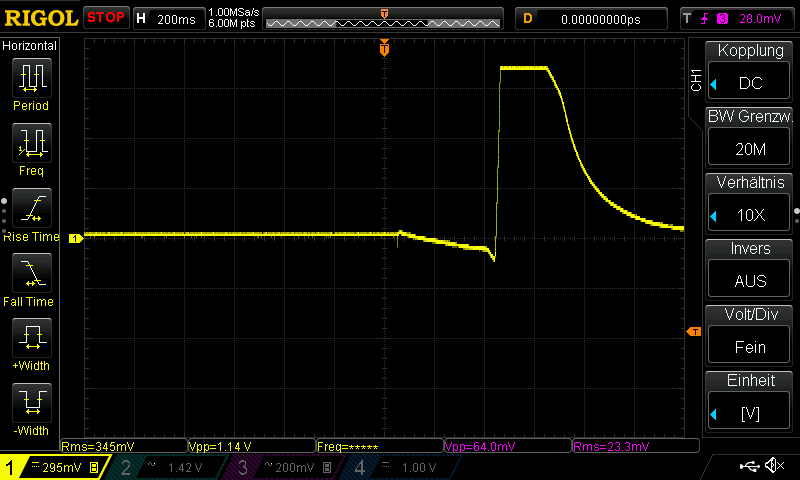Click the H horizontal scale label
The image size is (800, 480).
[141, 19]
